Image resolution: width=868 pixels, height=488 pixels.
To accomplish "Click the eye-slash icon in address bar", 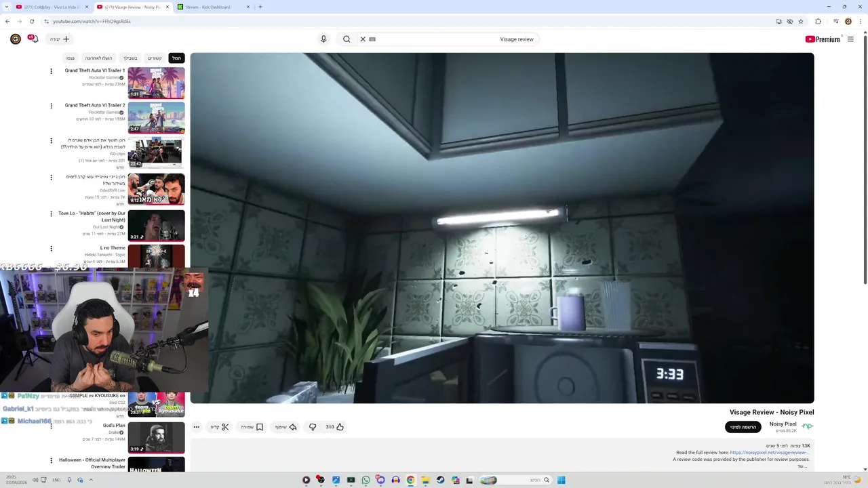I will pos(790,21).
